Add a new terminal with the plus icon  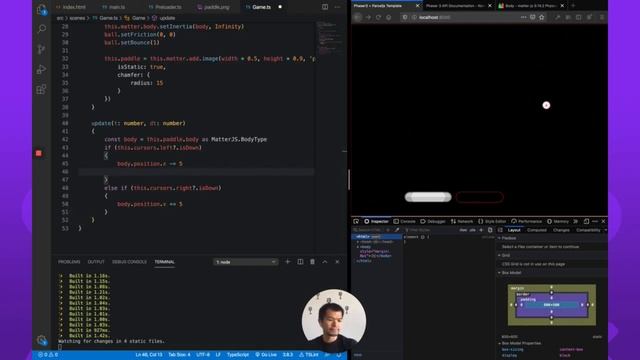coord(288,262)
